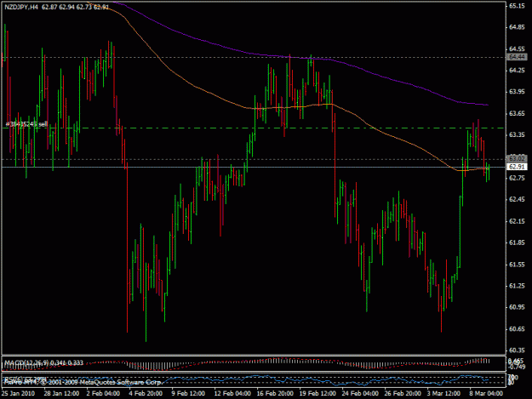Screen dimensions: 532x399
Task: Click the 62.91 current price tag
Action: [x=517, y=167]
